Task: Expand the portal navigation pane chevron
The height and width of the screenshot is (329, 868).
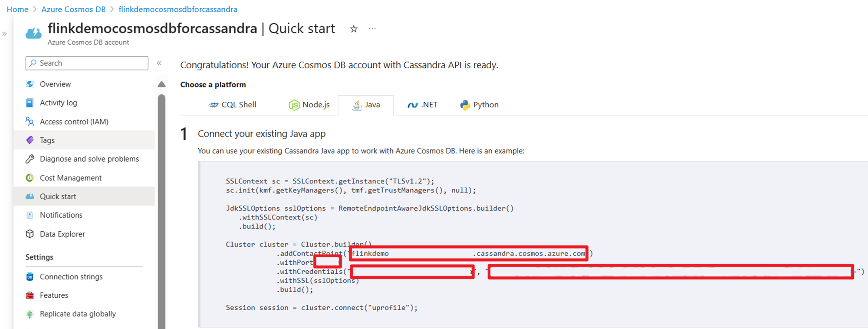Action: (x=4, y=34)
